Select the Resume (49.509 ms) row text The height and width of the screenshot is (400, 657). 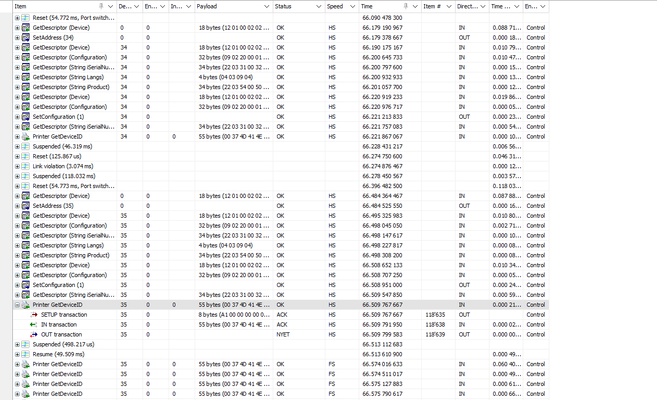tap(58, 354)
